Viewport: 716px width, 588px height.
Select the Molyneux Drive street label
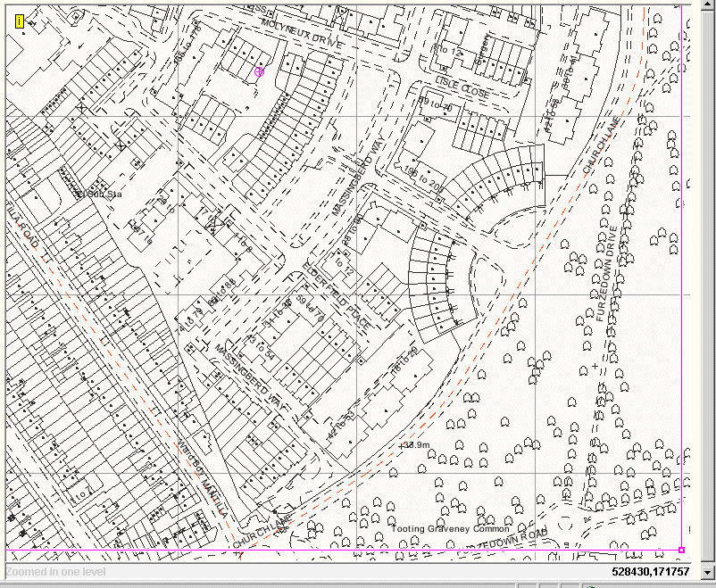click(x=302, y=34)
